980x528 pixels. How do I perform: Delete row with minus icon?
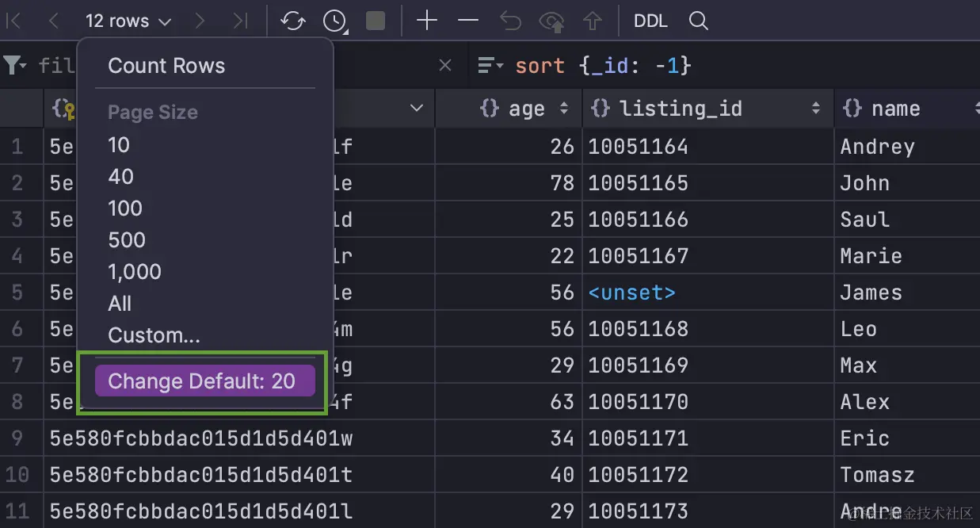(x=468, y=21)
